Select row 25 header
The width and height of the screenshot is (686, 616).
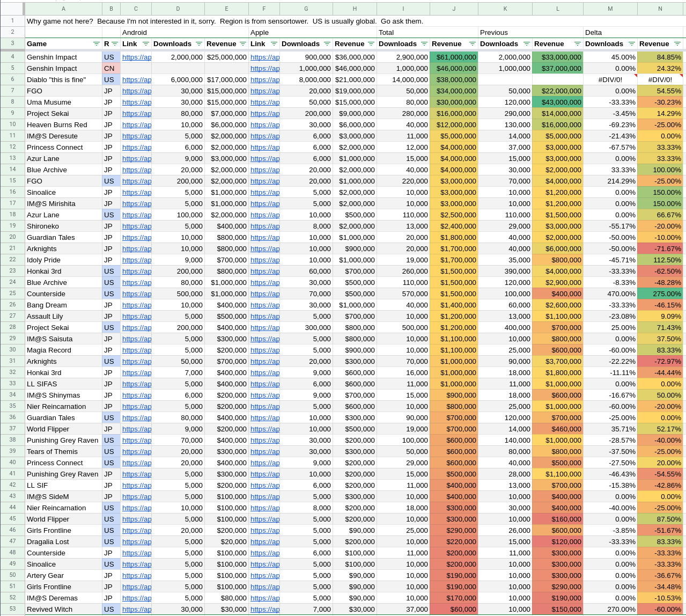(x=12, y=294)
